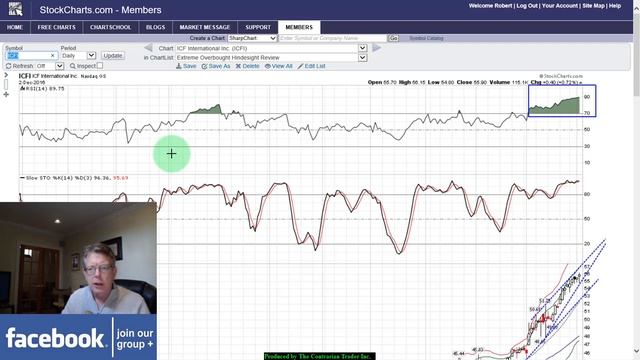Open the FREE CHARTS tab
Screen dimensions: 640x360
[x=56, y=27]
